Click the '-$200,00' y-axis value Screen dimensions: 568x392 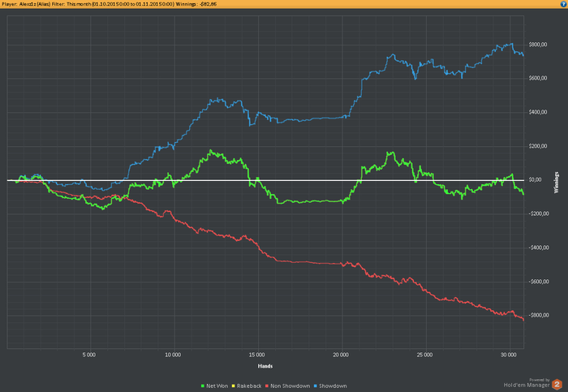(x=539, y=213)
